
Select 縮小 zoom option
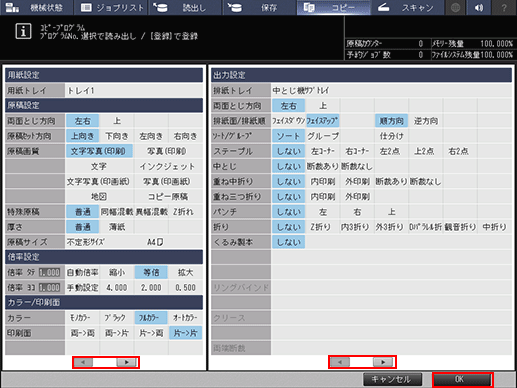(117, 272)
